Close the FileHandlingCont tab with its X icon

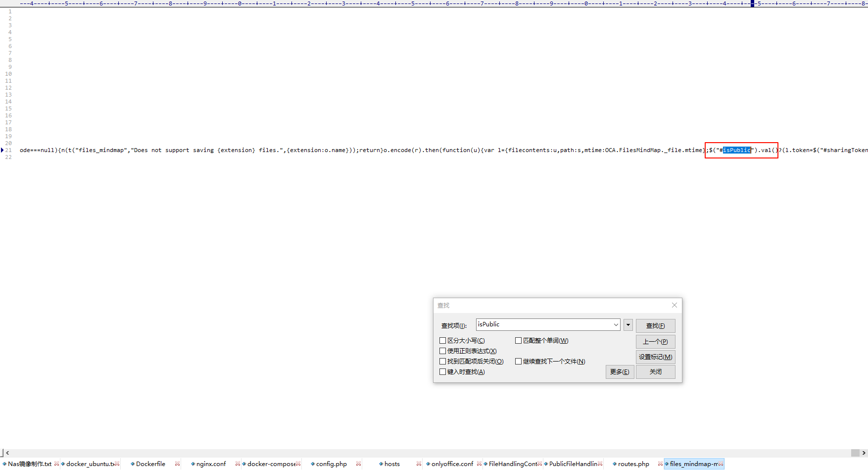pos(540,464)
